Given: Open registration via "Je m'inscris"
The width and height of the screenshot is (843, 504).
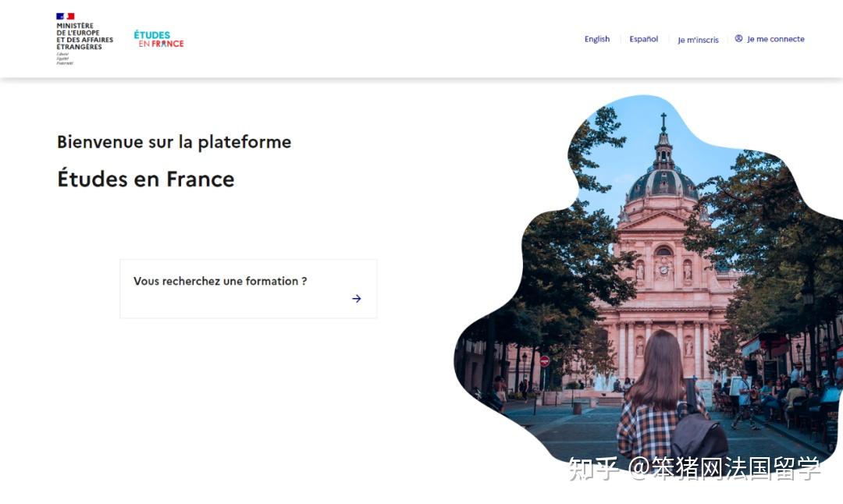Looking at the screenshot, I should pos(697,39).
